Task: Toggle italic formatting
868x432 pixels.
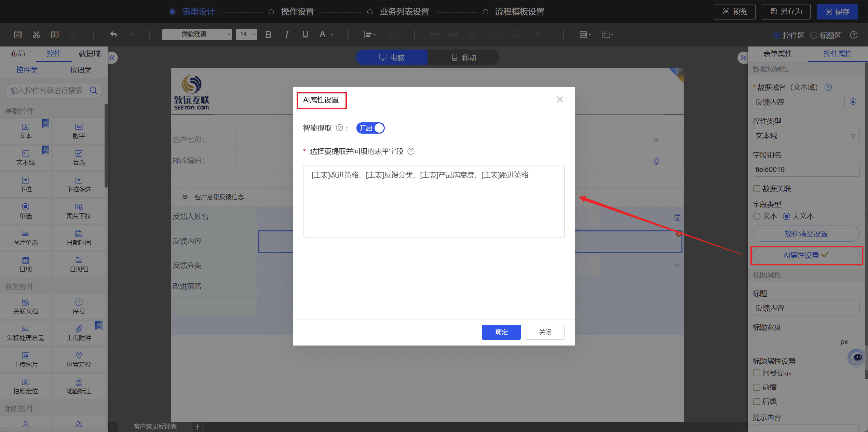Action: tap(287, 35)
